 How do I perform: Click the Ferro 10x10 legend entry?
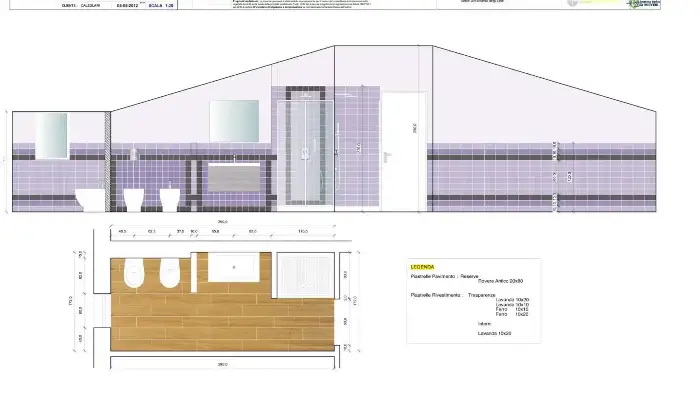[512, 309]
